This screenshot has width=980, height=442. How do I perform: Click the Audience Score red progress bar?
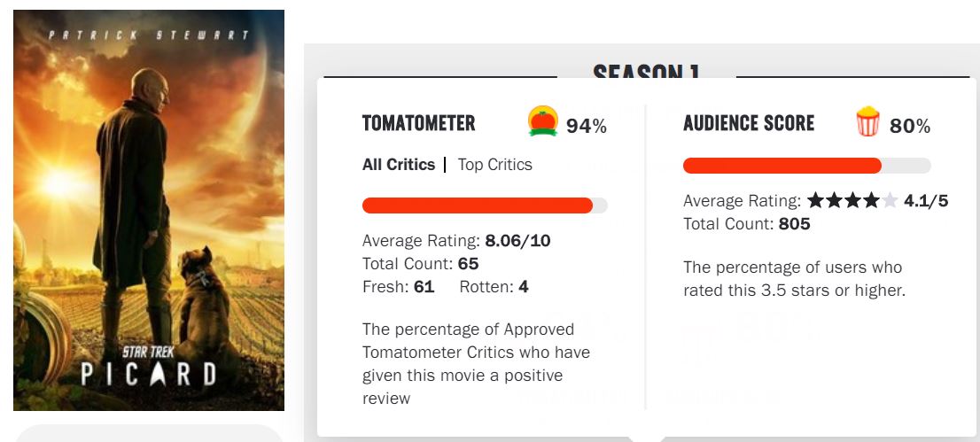tap(782, 166)
